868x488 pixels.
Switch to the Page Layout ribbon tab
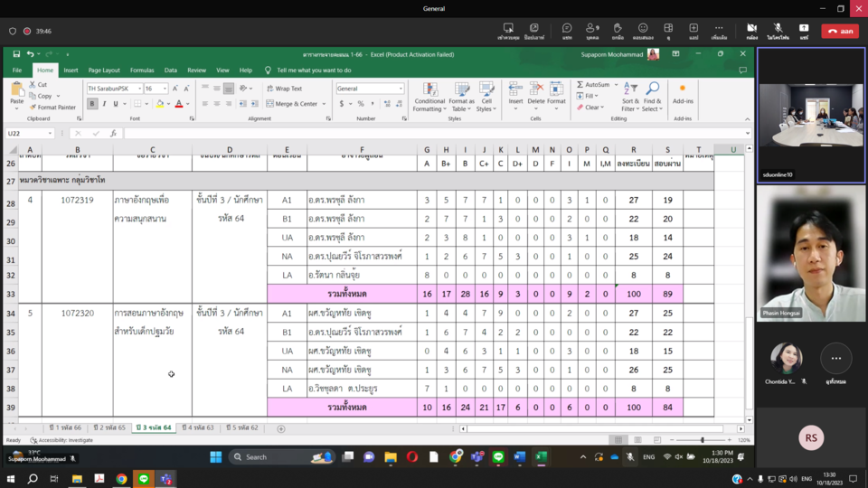point(104,70)
